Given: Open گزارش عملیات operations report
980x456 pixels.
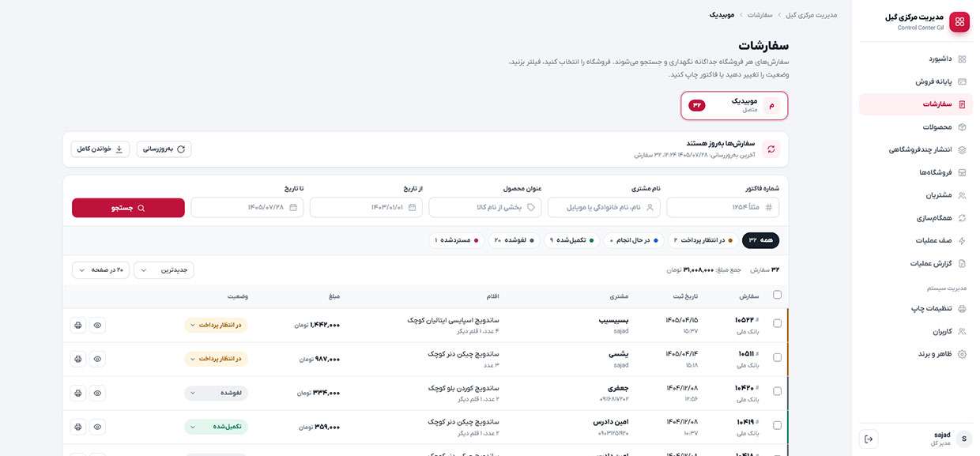Looking at the screenshot, I should point(915,263).
